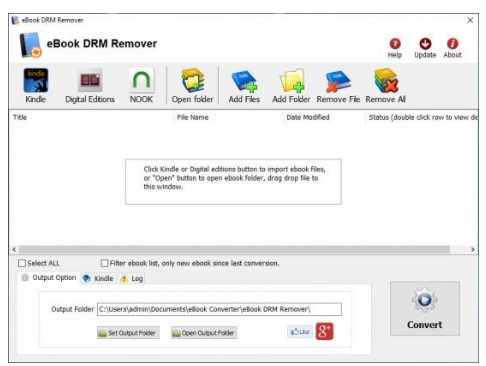The height and width of the screenshot is (366, 486).
Task: Click Set Output Folder button
Action: click(x=128, y=333)
